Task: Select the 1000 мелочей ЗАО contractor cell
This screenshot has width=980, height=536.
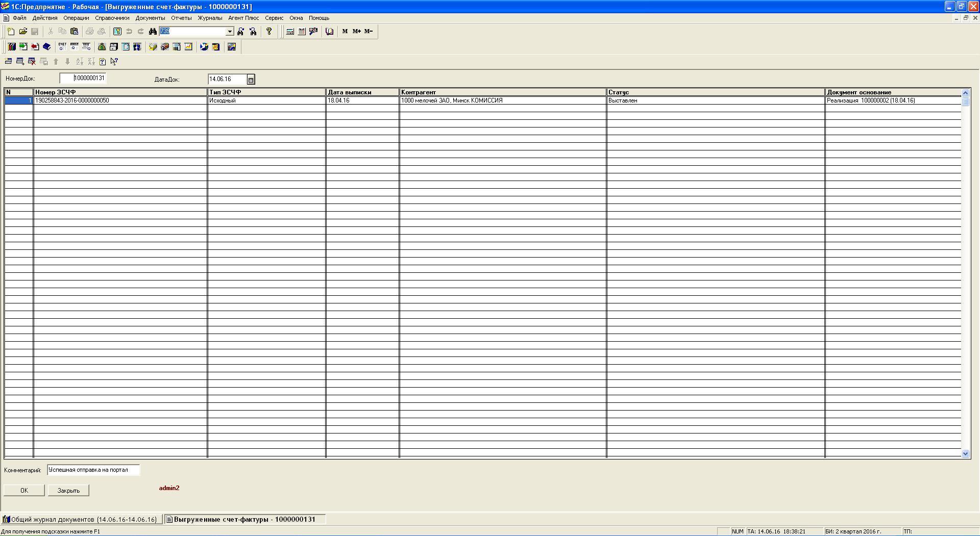Action: point(503,100)
